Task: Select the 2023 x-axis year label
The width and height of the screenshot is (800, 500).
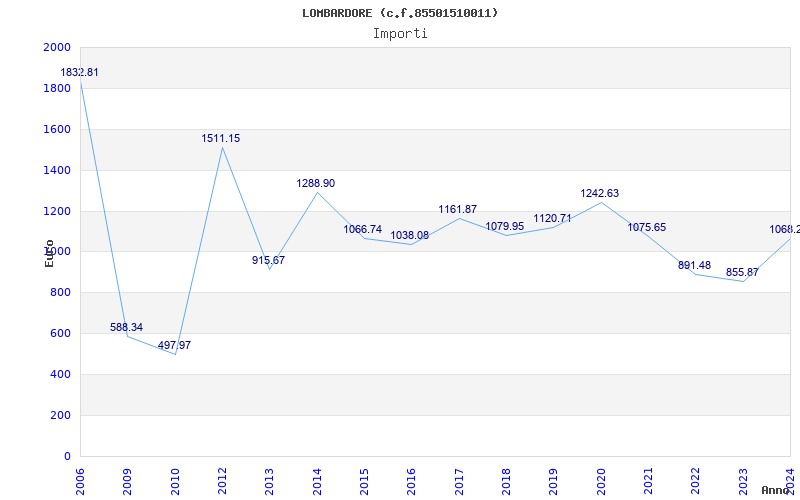Action: [743, 478]
